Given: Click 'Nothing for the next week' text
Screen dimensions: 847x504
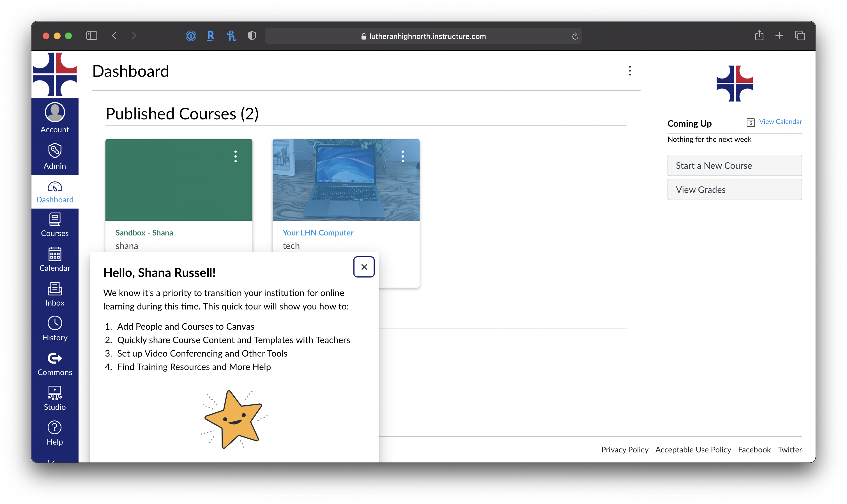Looking at the screenshot, I should (709, 139).
